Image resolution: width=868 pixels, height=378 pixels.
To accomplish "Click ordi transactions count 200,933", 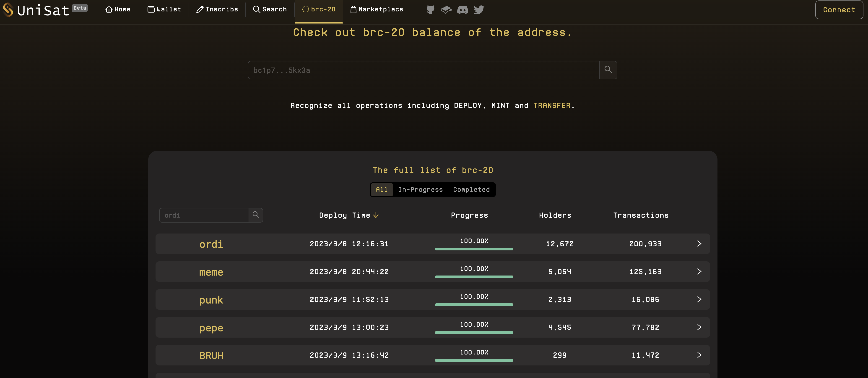I will [x=645, y=244].
